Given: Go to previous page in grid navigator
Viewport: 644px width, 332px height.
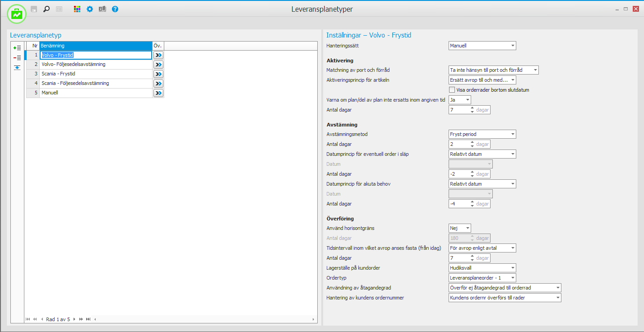Looking at the screenshot, I should pos(35,319).
